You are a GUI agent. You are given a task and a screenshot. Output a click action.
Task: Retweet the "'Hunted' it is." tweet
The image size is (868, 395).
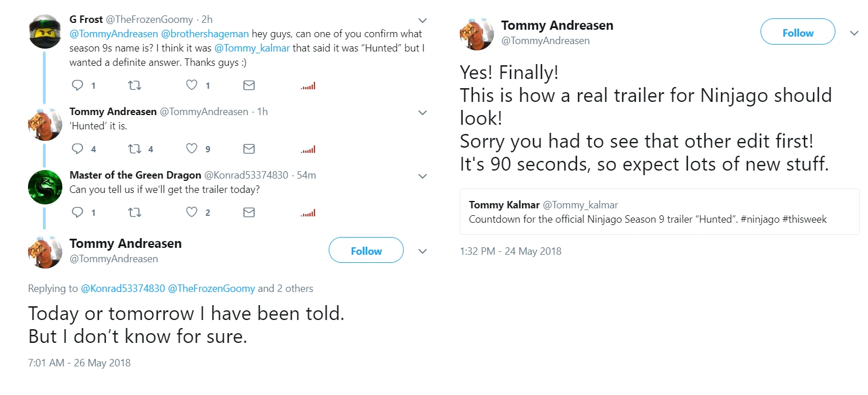pyautogui.click(x=134, y=149)
